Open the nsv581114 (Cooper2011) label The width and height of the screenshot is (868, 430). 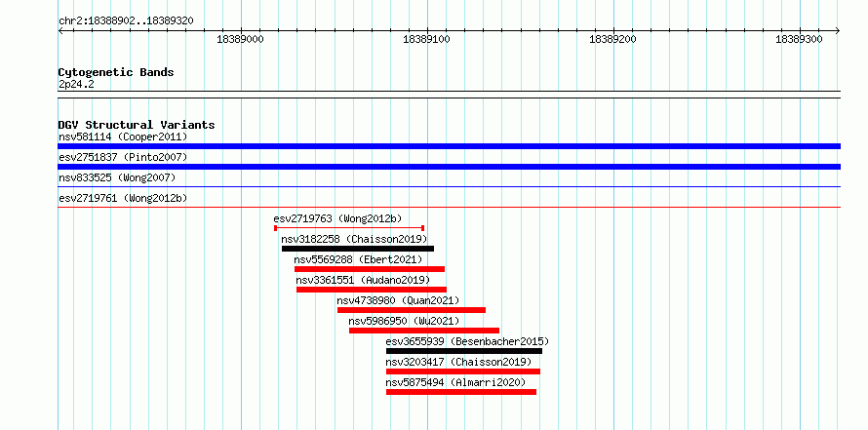[123, 137]
